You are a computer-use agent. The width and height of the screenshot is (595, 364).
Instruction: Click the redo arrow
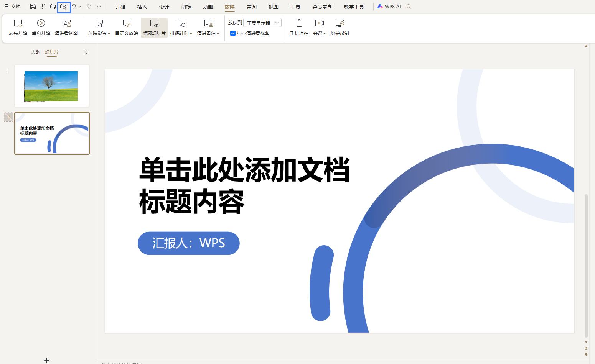pyautogui.click(x=89, y=7)
